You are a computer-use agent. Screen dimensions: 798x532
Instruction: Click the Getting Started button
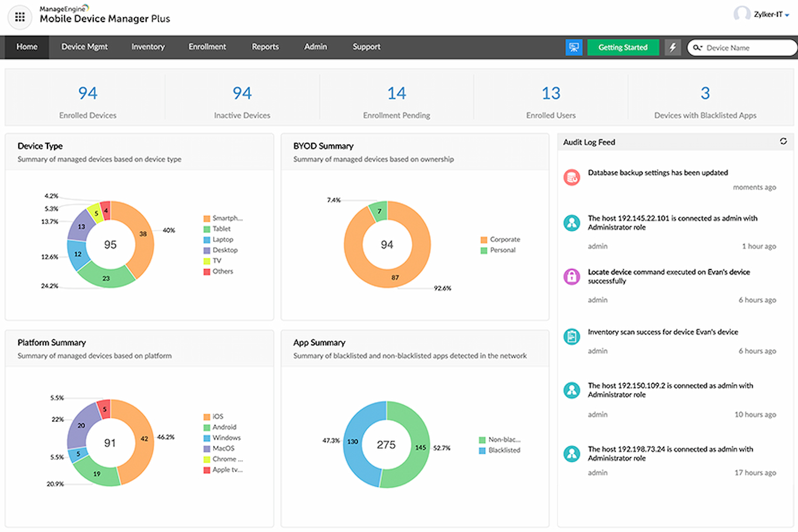pos(623,47)
